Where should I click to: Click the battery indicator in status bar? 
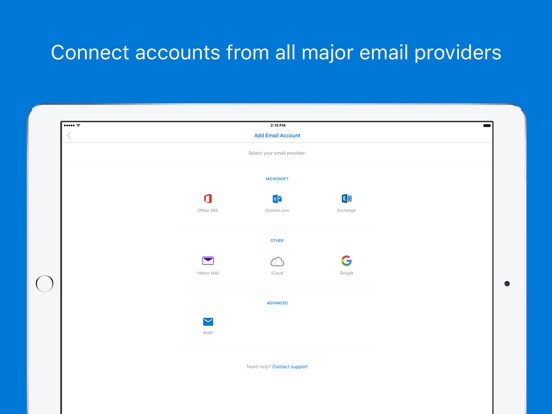pyautogui.click(x=487, y=125)
